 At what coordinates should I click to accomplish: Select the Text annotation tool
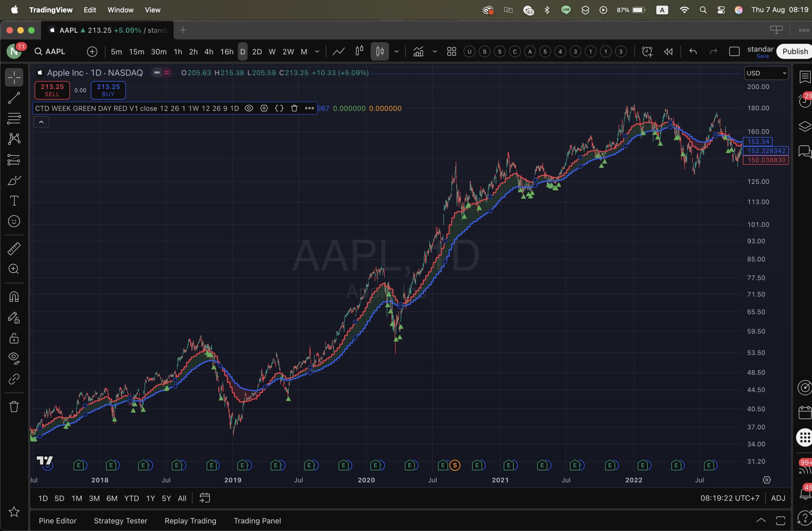[14, 201]
